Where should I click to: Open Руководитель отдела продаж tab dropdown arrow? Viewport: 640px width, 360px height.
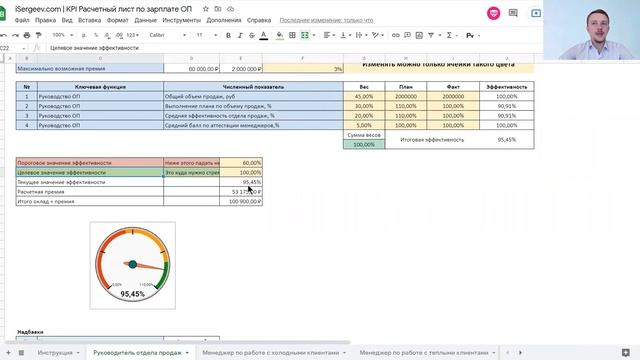pyautogui.click(x=187, y=353)
